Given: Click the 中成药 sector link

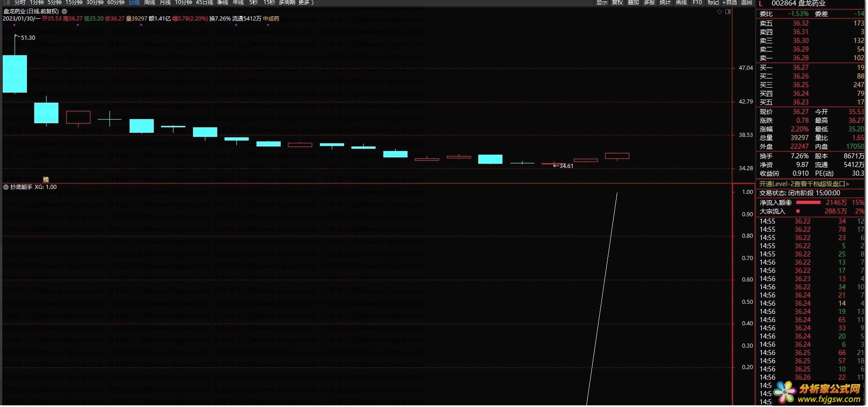Looking at the screenshot, I should click(271, 19).
